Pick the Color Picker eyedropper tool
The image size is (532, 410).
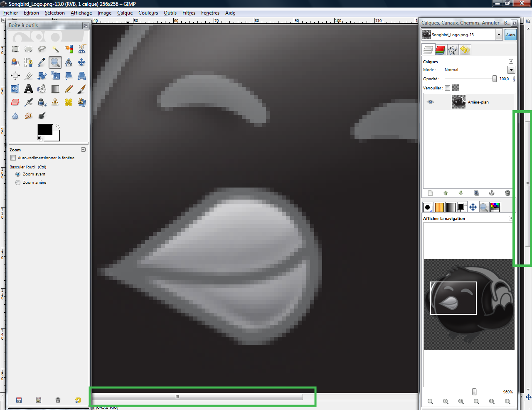point(42,62)
